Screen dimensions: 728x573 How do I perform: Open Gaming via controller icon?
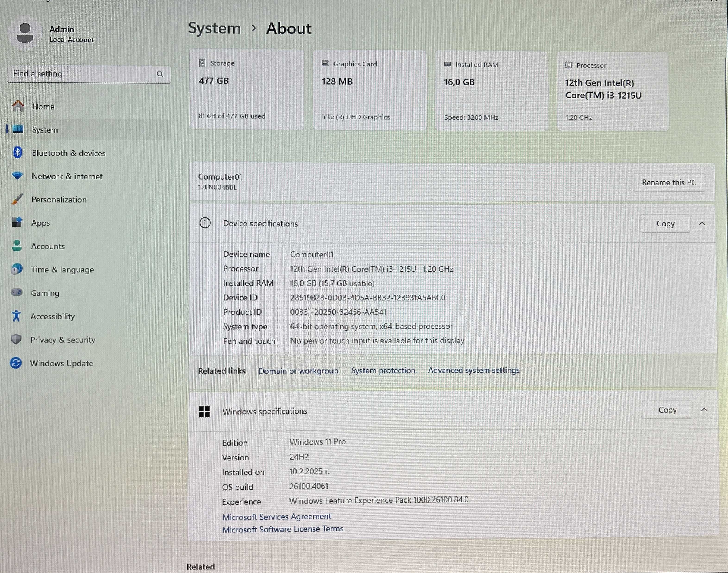point(16,292)
